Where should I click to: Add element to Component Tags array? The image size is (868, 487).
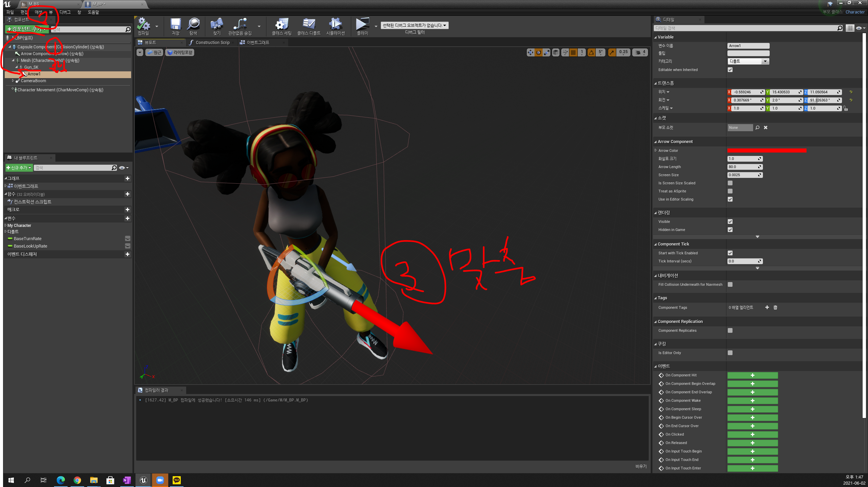[767, 307]
